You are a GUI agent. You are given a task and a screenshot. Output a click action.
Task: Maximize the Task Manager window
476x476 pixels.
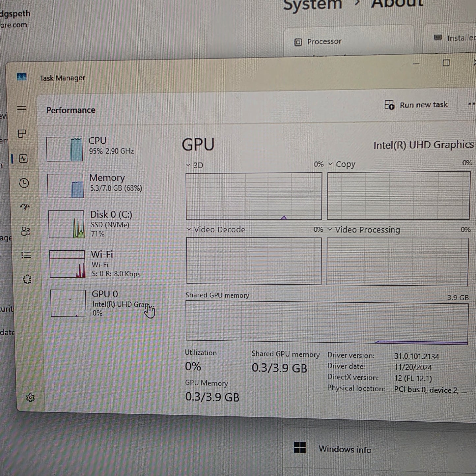446,63
